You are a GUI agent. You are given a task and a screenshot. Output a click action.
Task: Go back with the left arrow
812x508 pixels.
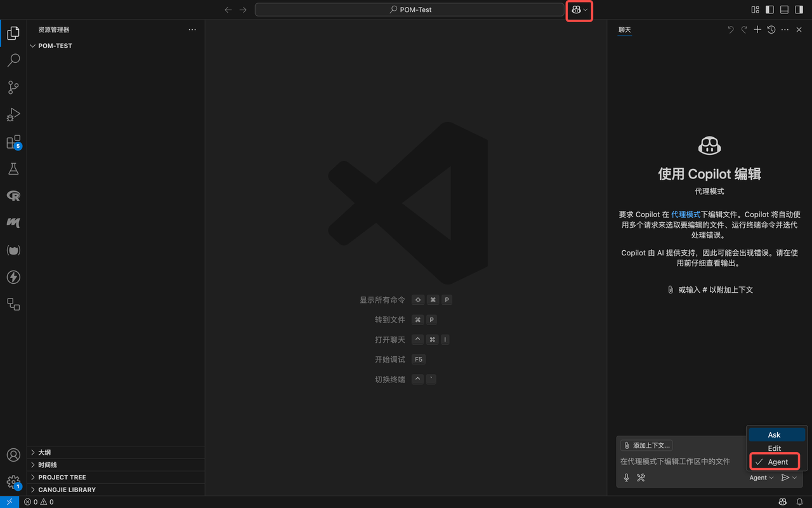(x=228, y=10)
